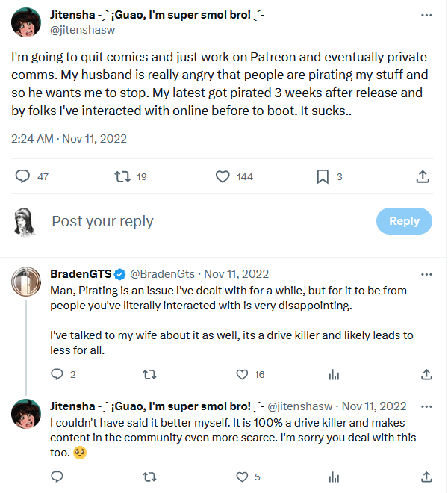The width and height of the screenshot is (448, 493).
Task: Bookmark the main tweet
Action: pyautogui.click(x=323, y=176)
